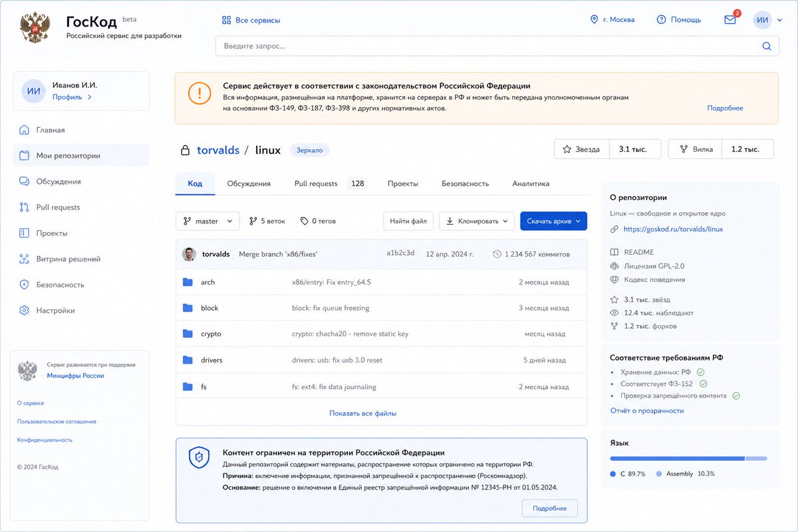
Task: Click commit hash a1b2c3d
Action: click(400, 253)
